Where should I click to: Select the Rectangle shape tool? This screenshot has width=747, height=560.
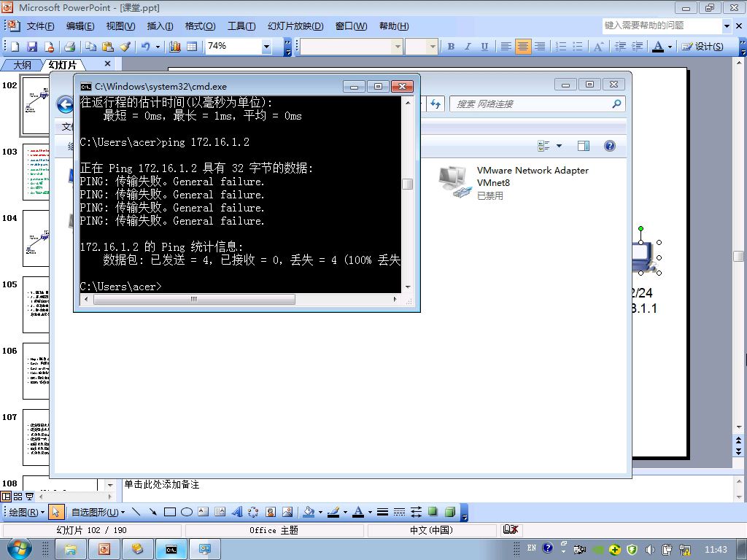[x=169, y=512]
